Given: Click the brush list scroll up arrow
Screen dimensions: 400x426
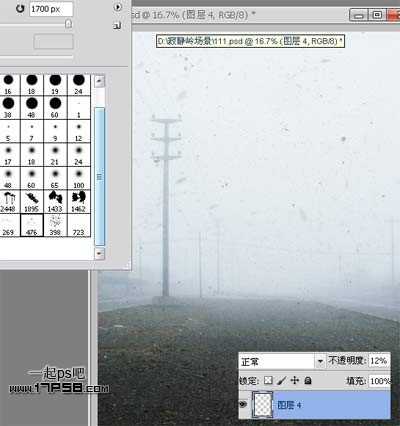Looking at the screenshot, I should (99, 81).
